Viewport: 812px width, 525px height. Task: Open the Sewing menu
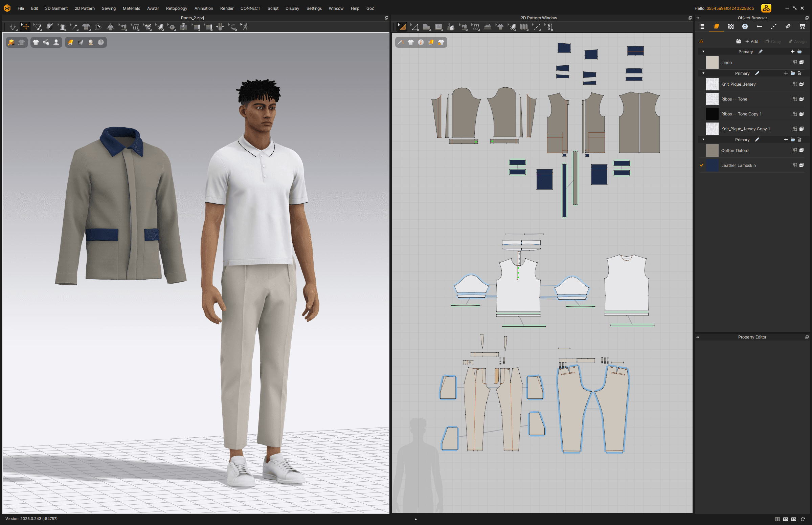108,8
